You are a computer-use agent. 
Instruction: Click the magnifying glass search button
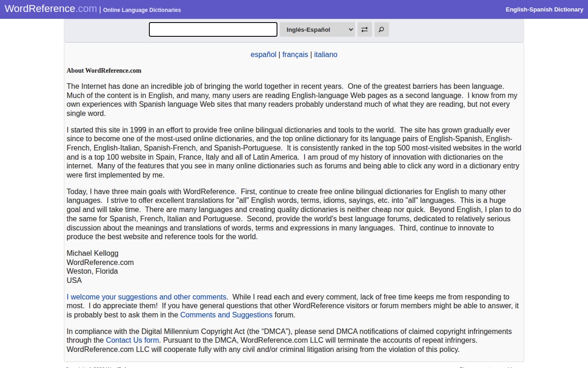click(x=381, y=29)
